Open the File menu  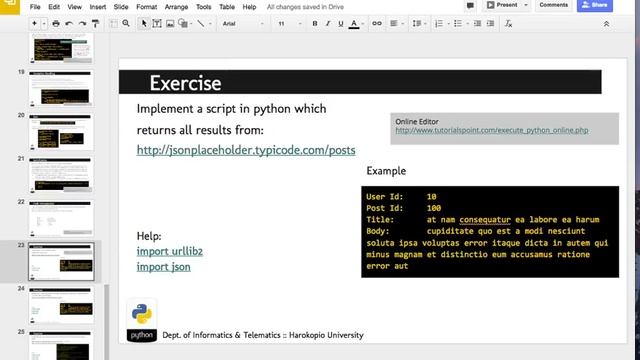[35, 7]
